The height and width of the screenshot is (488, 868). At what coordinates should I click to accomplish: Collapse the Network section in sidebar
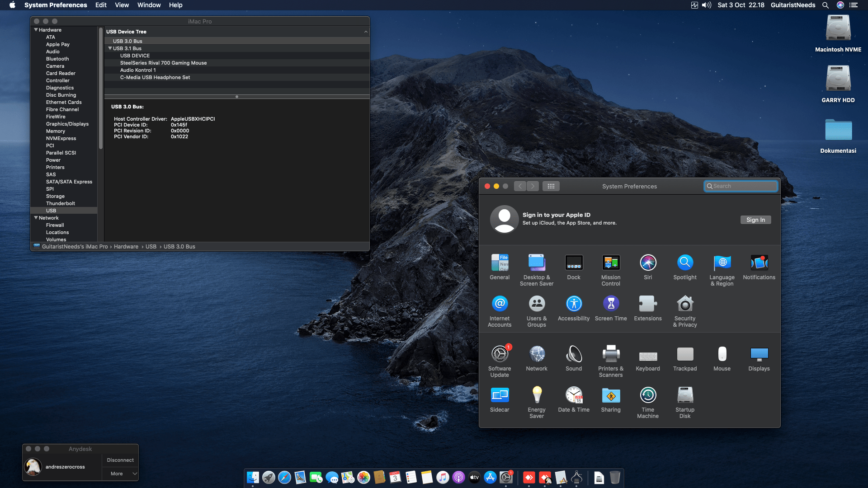click(x=36, y=218)
